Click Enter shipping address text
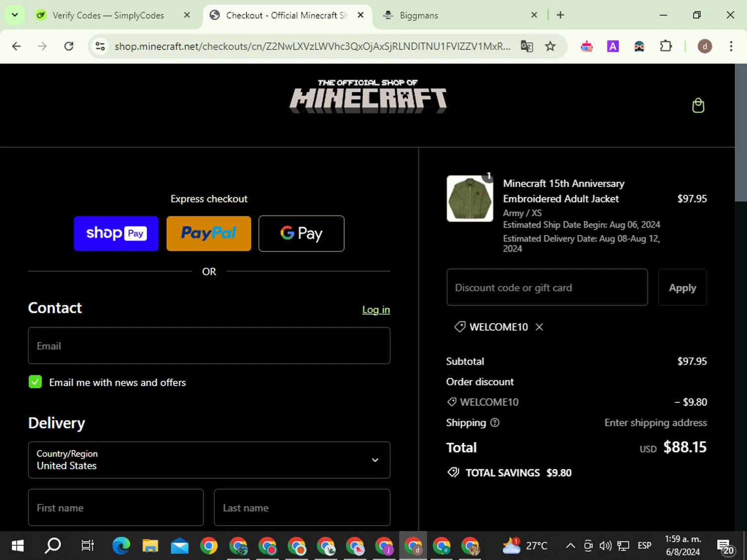Image resolution: width=747 pixels, height=560 pixels. coord(655,423)
